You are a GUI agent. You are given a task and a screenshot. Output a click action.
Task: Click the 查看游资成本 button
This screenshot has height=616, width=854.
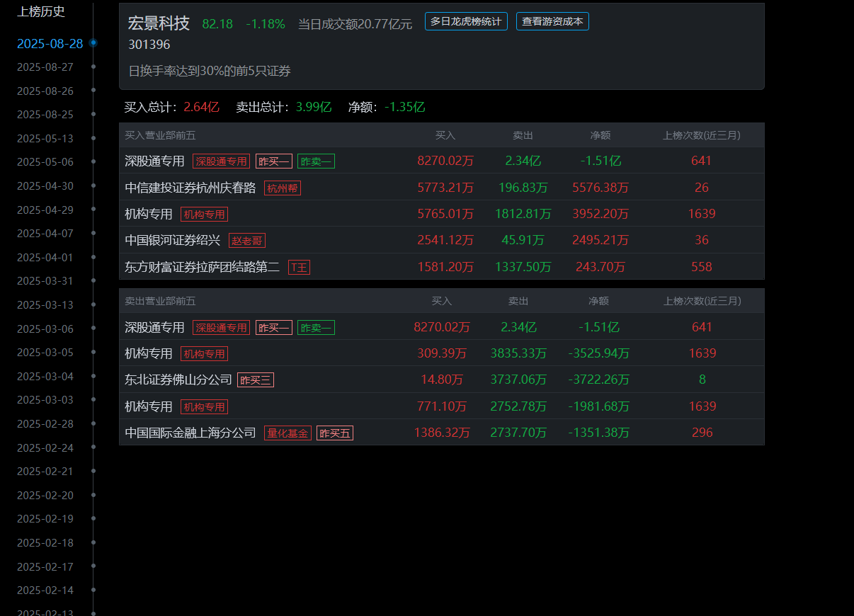(x=552, y=21)
